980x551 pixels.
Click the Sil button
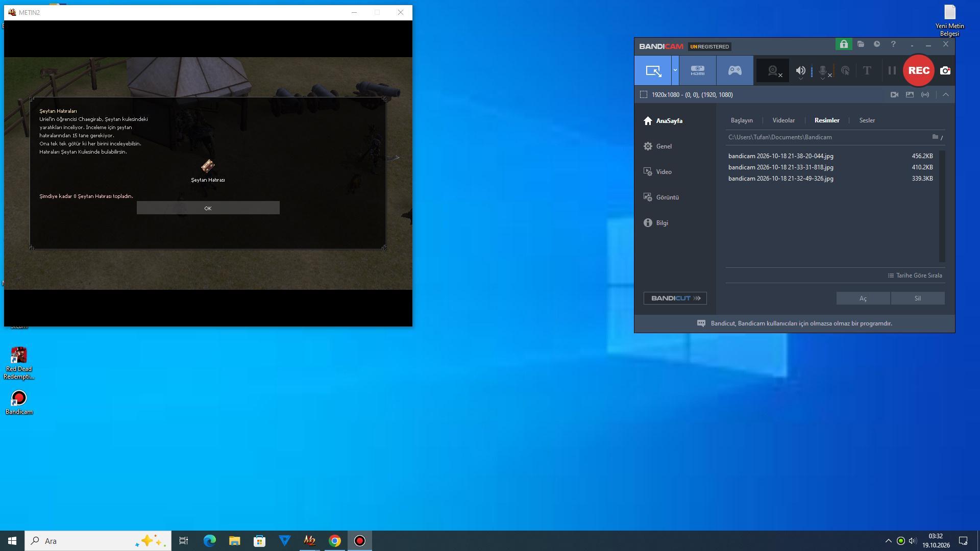[918, 298]
